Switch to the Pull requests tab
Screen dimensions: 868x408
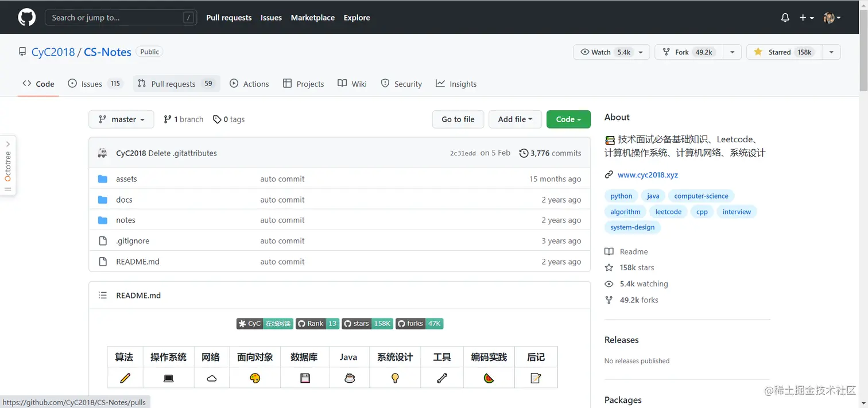[177, 84]
